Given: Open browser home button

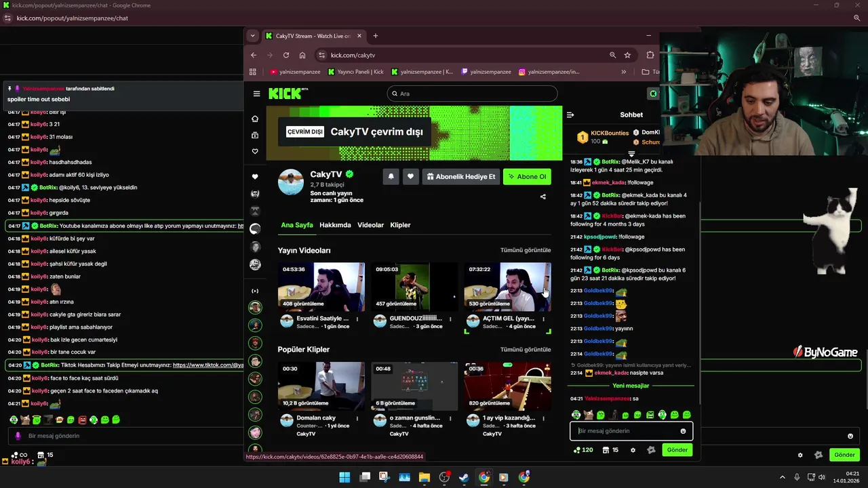Looking at the screenshot, I should (x=302, y=55).
